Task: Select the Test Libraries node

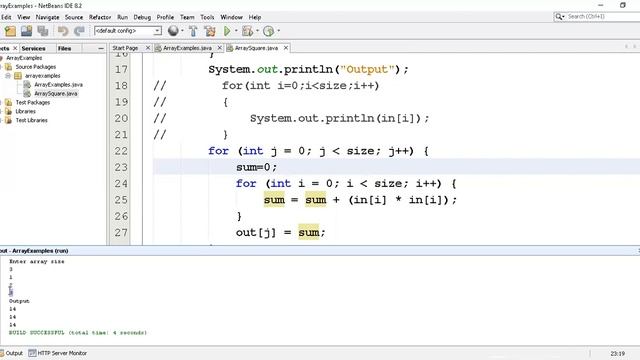Action: click(31, 120)
